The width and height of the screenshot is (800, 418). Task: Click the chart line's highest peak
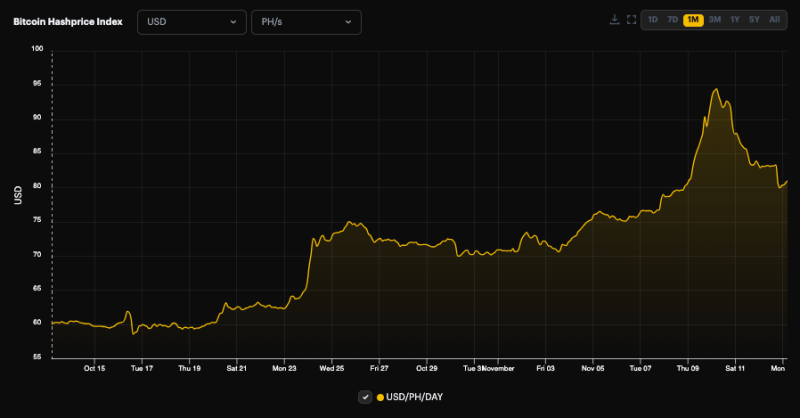(x=716, y=90)
